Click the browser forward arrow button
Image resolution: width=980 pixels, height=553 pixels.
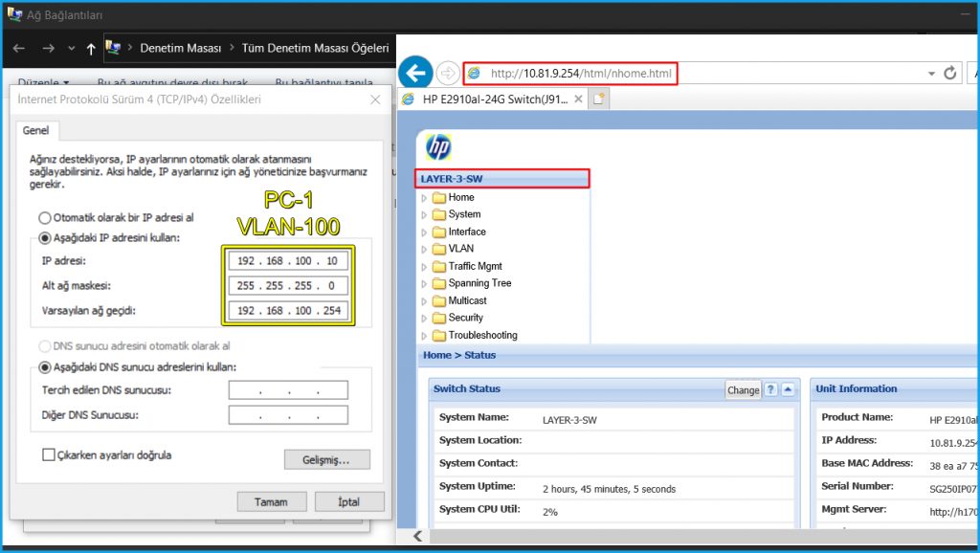coord(448,73)
